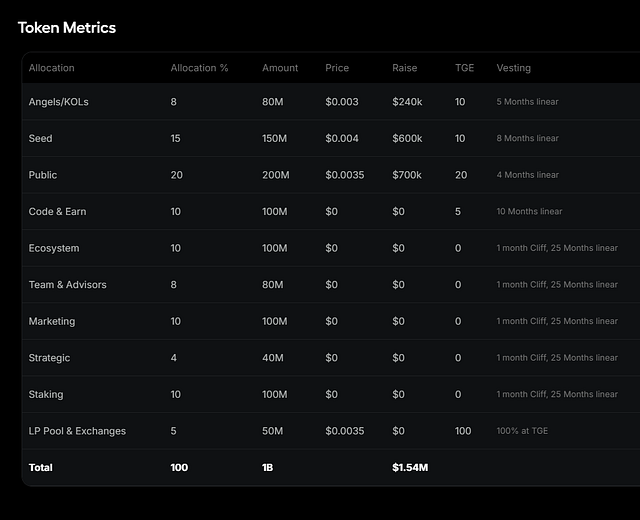This screenshot has height=520, width=640.
Task: Click the Marketing row label
Action: click(52, 321)
